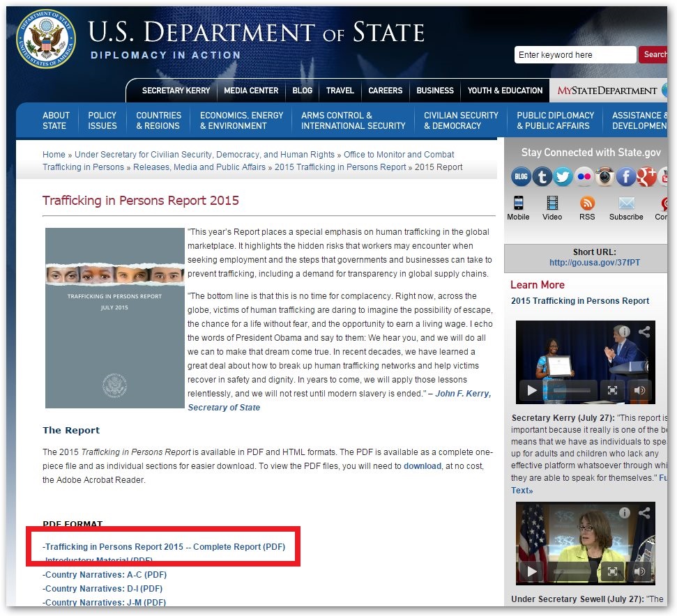
Task: Open the Learn More 2015 Report link
Action: 580,300
